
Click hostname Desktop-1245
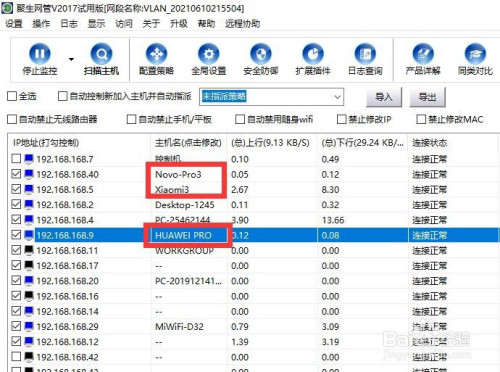coord(185,204)
